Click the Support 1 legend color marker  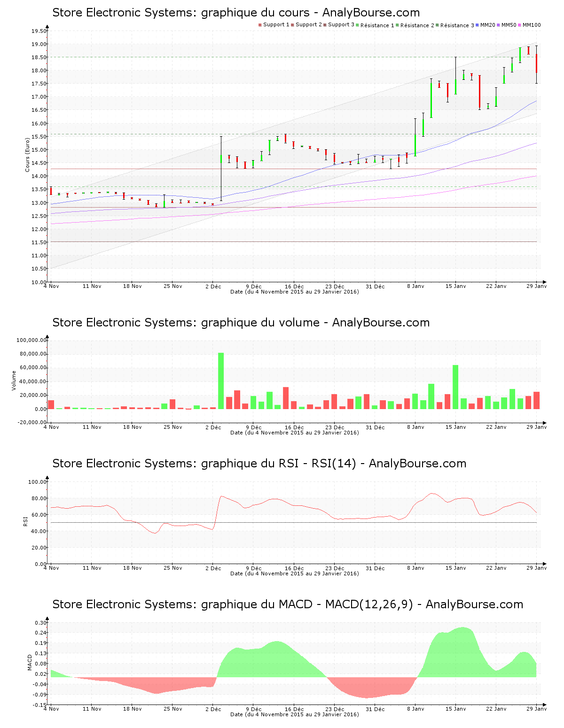pyautogui.click(x=260, y=25)
